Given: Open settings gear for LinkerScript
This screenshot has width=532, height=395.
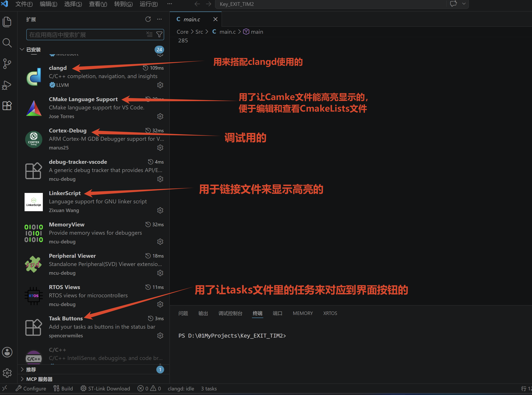Looking at the screenshot, I should [160, 210].
